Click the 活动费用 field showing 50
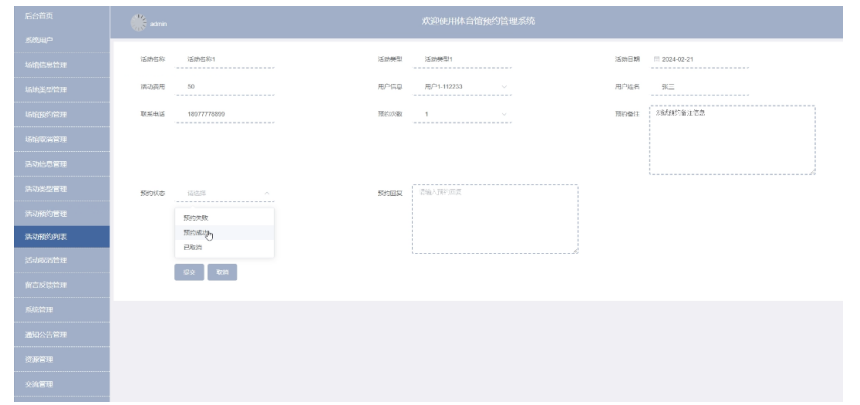 [x=225, y=87]
